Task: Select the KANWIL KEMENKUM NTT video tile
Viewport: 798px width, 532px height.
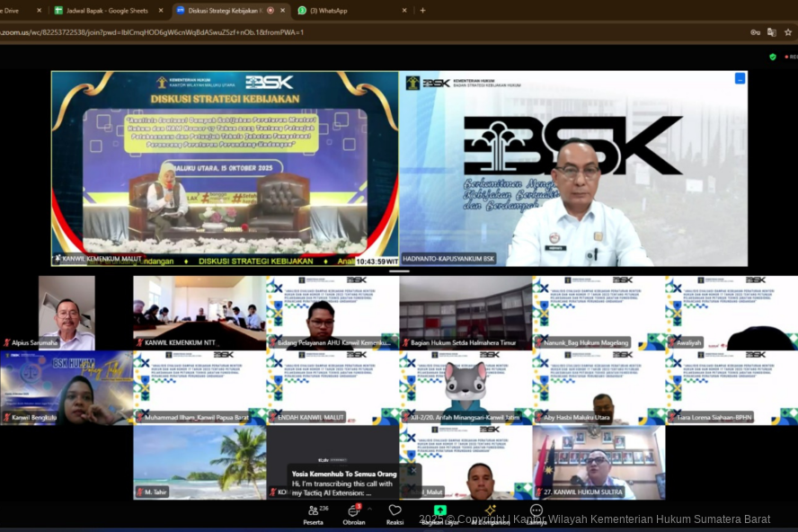Action: tap(199, 312)
